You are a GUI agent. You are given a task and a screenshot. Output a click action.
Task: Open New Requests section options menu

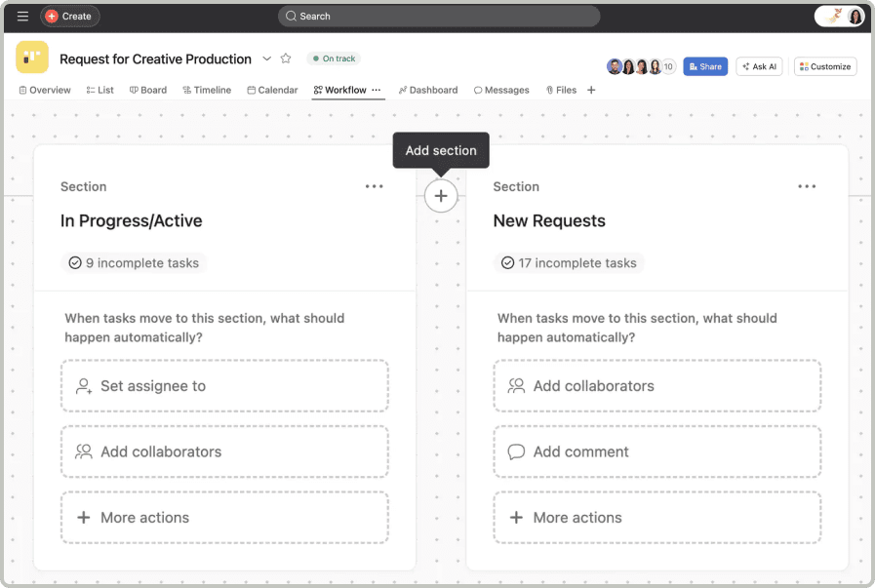coord(807,186)
